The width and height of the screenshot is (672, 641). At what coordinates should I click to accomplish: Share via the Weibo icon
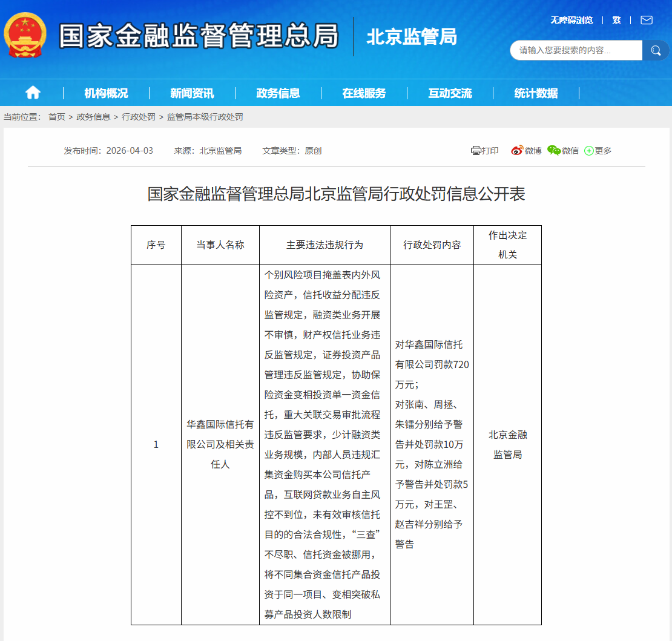click(516, 151)
